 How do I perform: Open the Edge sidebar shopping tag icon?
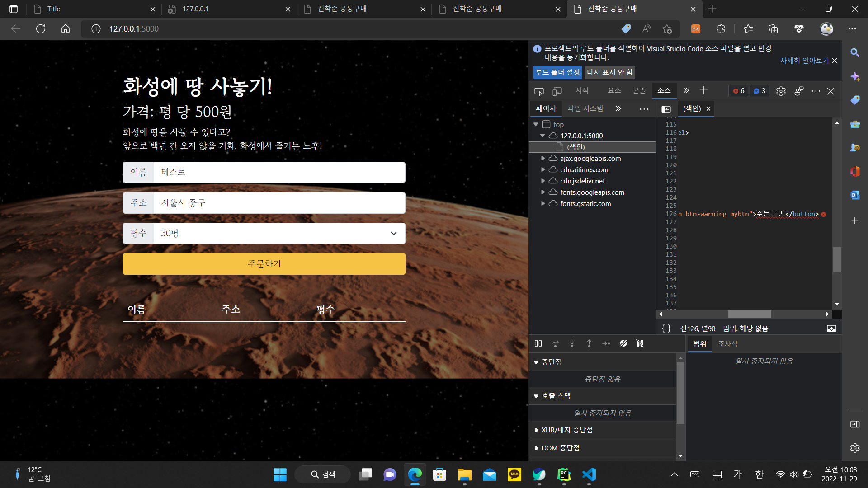854,100
